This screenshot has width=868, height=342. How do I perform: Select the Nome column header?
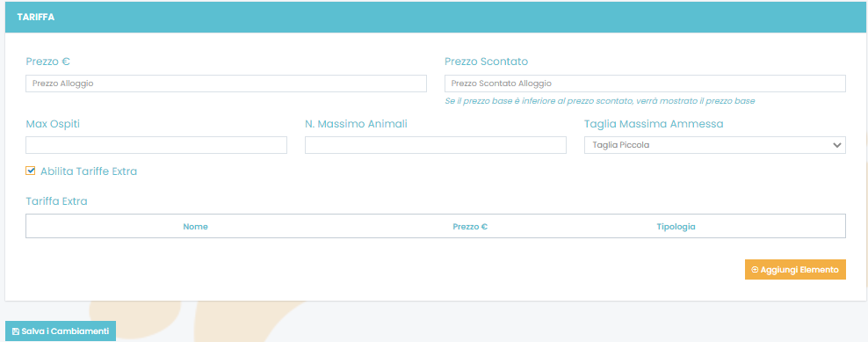click(195, 227)
